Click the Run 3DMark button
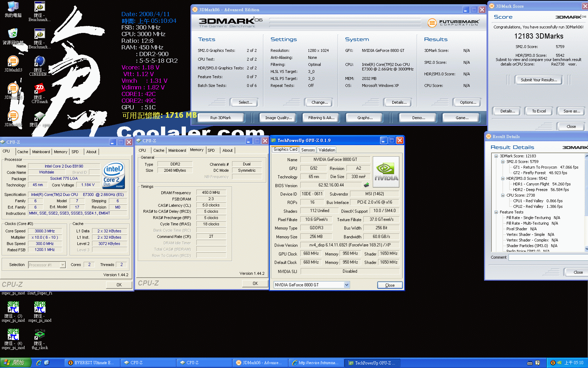Viewport: 588px width, 368px height. [x=220, y=118]
